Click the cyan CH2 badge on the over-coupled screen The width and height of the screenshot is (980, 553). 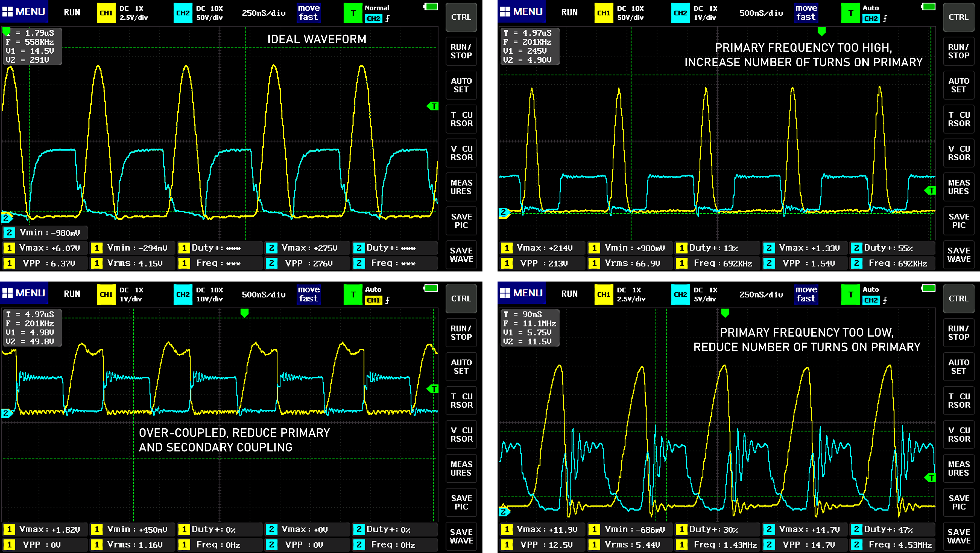[183, 295]
